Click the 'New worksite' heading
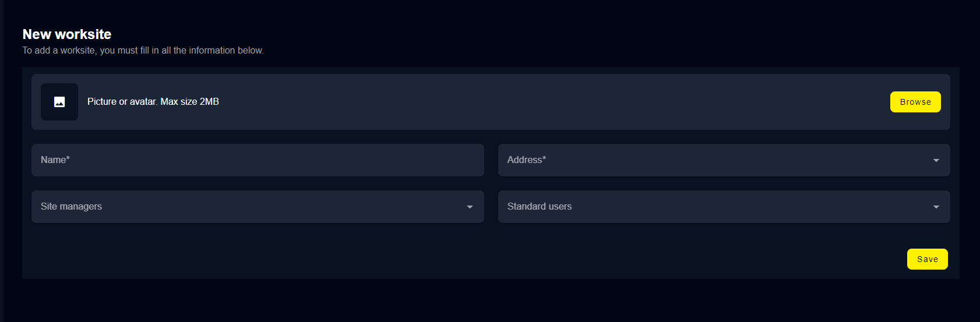980x322 pixels. pyautogui.click(x=67, y=34)
